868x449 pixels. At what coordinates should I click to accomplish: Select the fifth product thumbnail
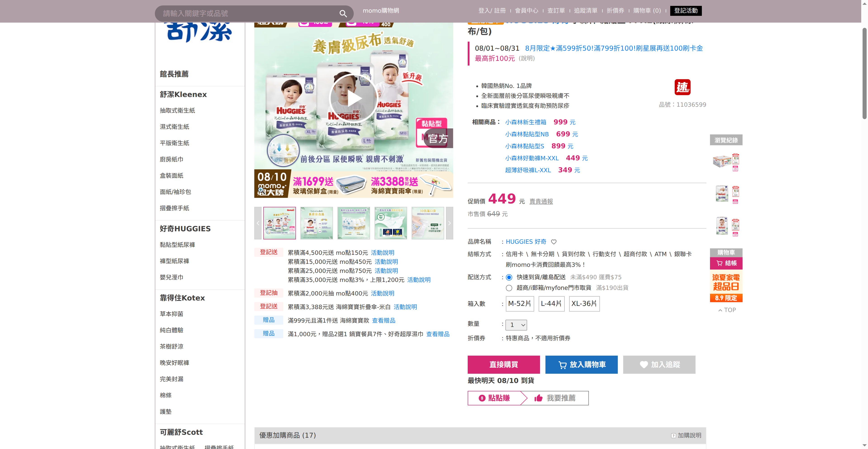coord(428,223)
